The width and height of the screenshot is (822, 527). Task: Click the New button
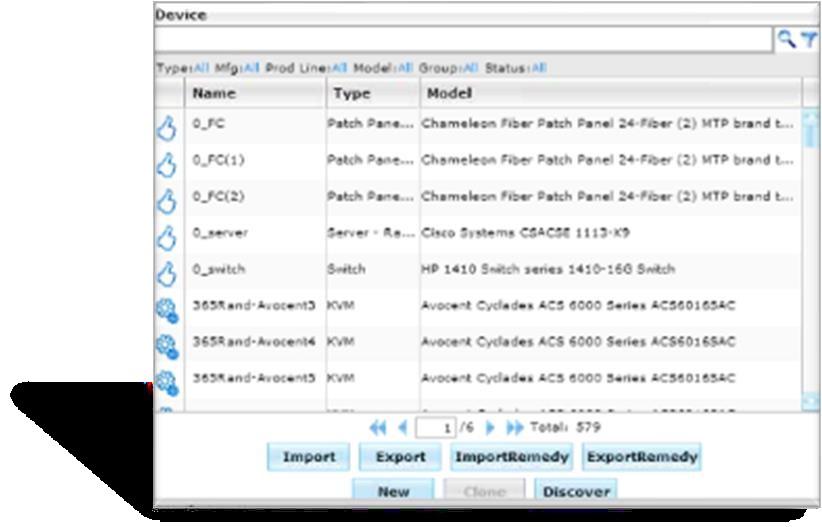pyautogui.click(x=393, y=491)
